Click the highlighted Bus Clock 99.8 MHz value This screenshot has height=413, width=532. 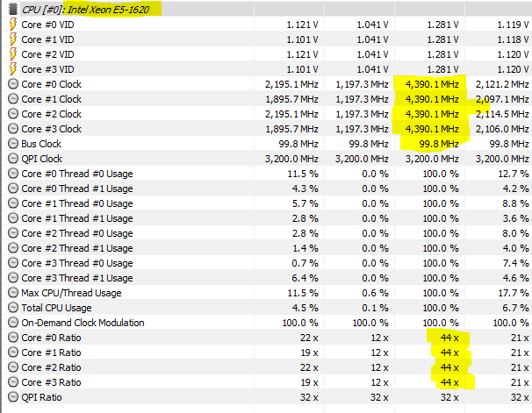click(x=440, y=144)
